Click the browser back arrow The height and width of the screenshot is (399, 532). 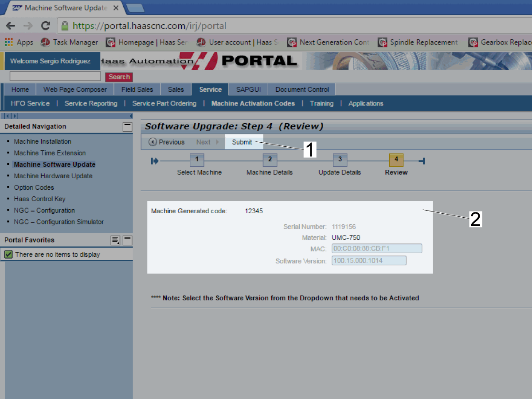point(11,25)
